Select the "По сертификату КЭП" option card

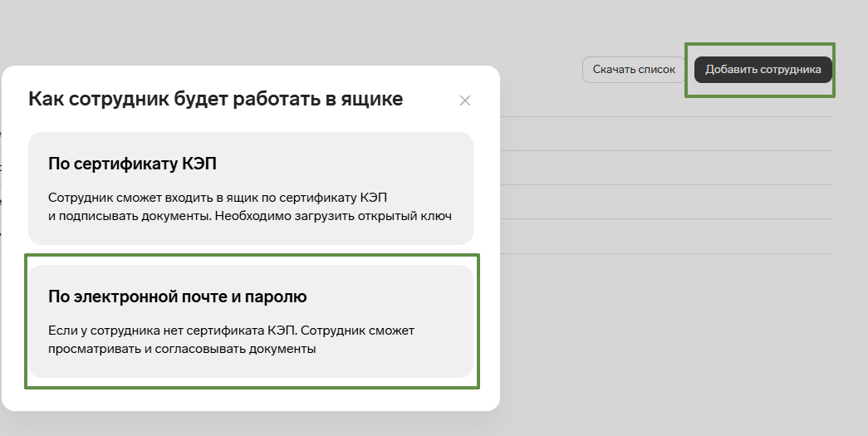(x=250, y=188)
